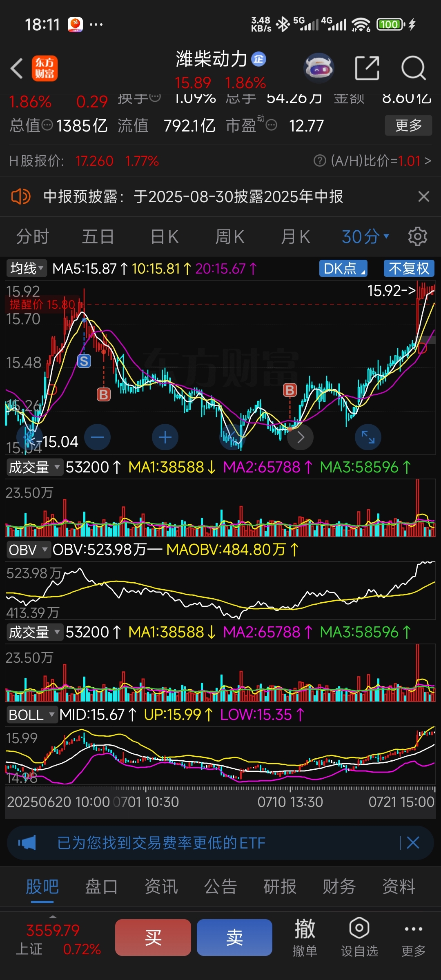Tap the blue 卖 sell button
The height and width of the screenshot is (980, 441).
235,937
